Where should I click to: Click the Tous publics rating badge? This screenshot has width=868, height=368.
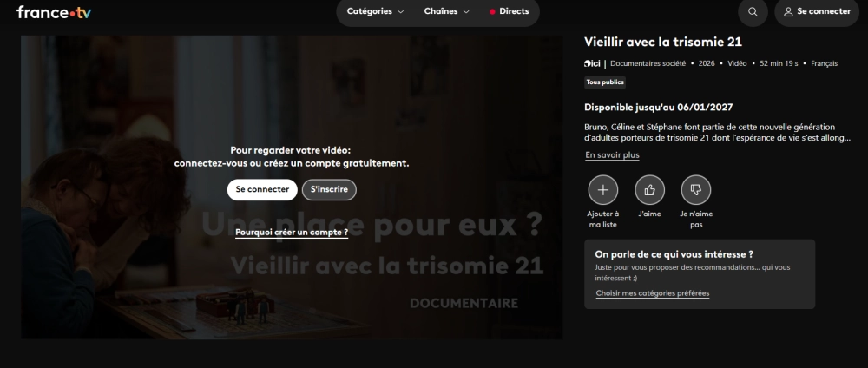coord(605,82)
